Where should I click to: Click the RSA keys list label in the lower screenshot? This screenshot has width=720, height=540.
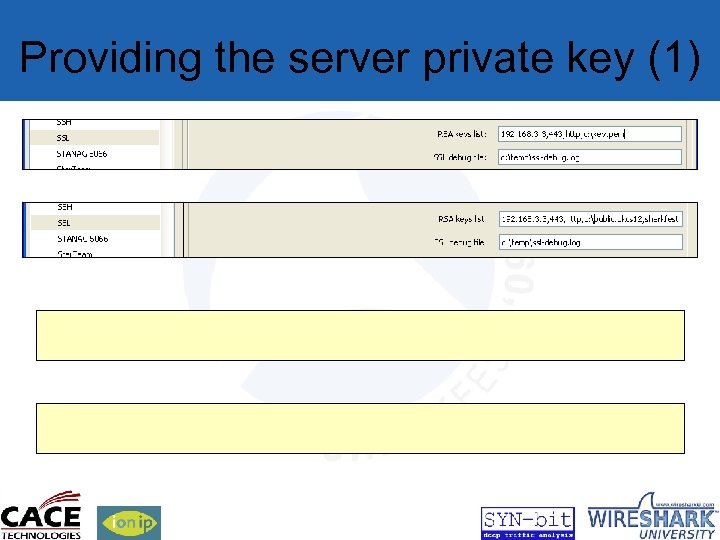(461, 219)
